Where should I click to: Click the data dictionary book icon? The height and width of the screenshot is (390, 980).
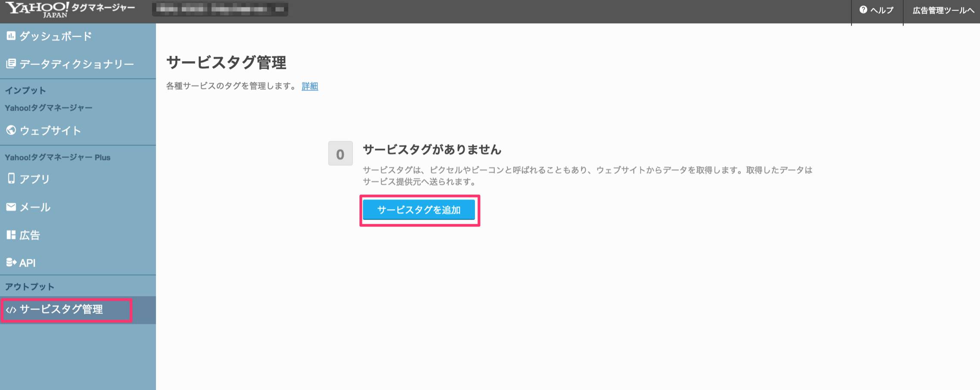11,64
